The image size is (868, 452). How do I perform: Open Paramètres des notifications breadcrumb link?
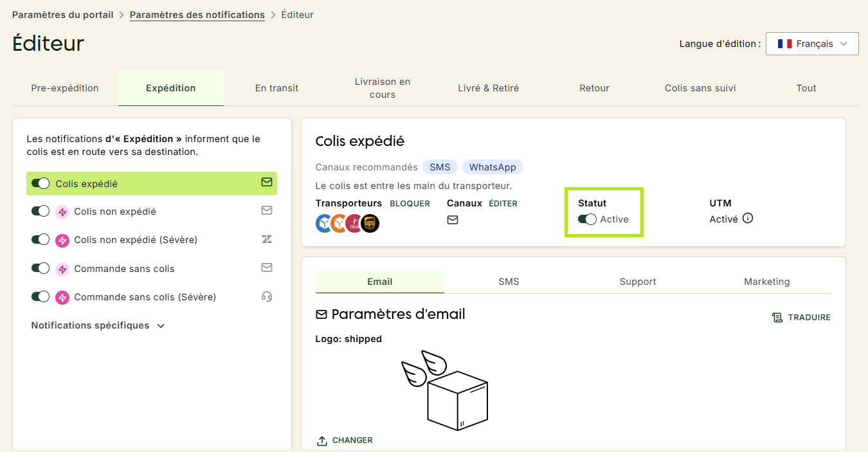tap(197, 15)
